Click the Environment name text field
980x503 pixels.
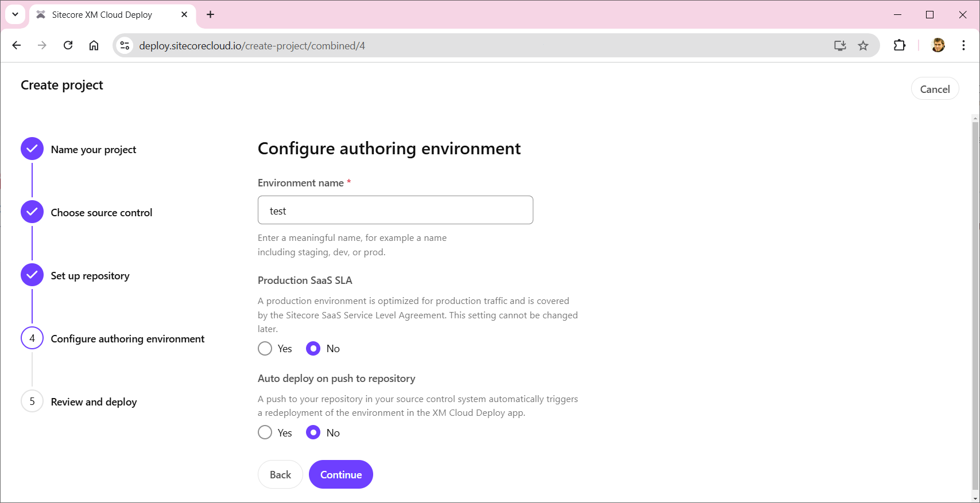click(x=395, y=210)
